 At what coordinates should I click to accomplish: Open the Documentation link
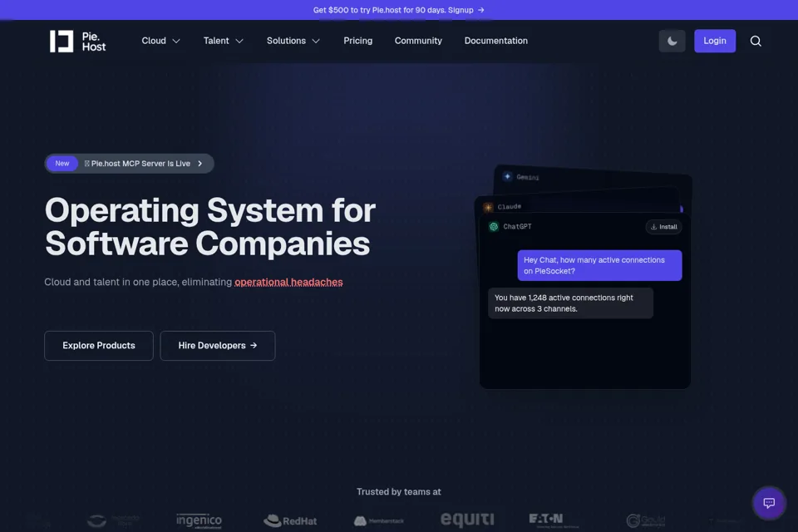pos(495,41)
